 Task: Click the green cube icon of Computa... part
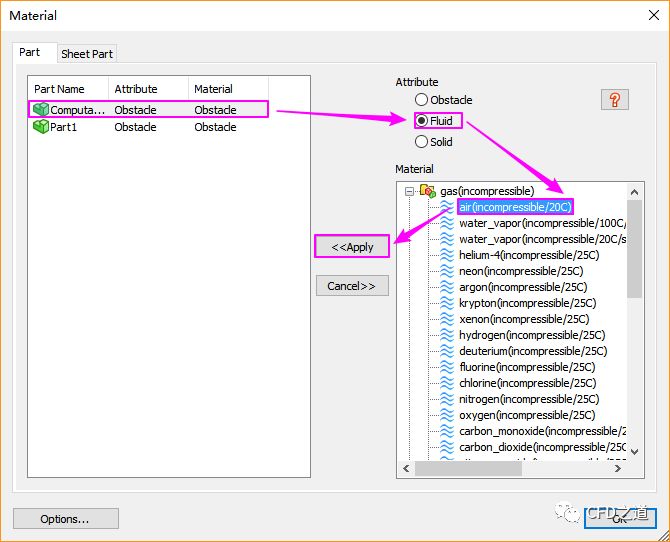41,109
